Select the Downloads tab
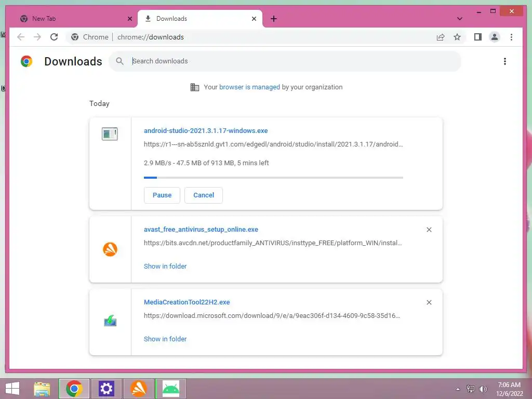This screenshot has width=532, height=399. (200, 19)
